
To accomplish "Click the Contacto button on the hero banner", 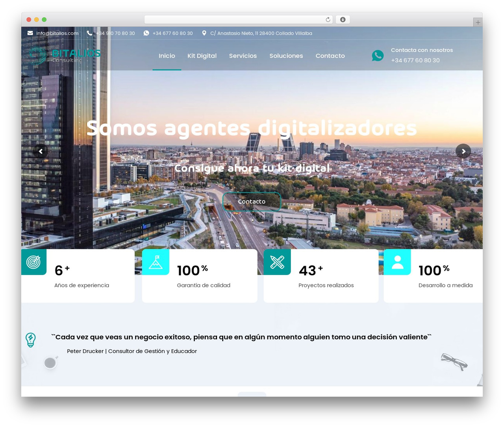I will (252, 202).
